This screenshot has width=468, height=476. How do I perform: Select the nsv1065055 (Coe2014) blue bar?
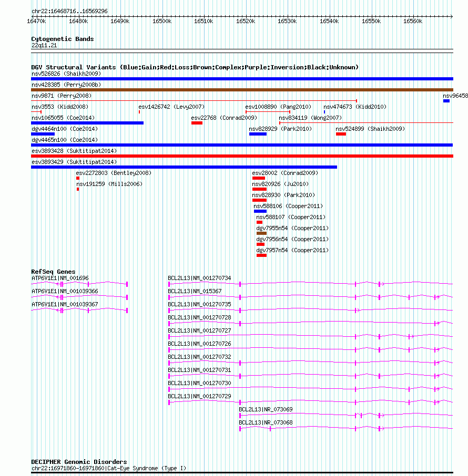pos(87,123)
